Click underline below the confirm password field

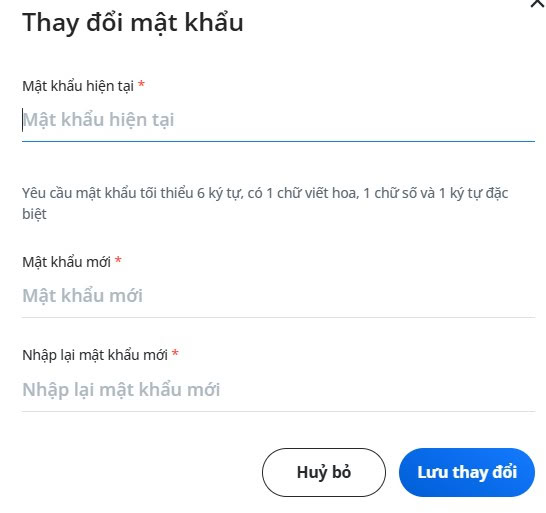pyautogui.click(x=278, y=411)
